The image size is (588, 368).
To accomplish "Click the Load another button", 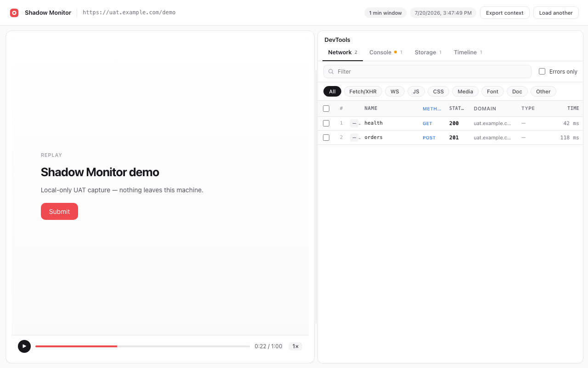I will point(556,13).
